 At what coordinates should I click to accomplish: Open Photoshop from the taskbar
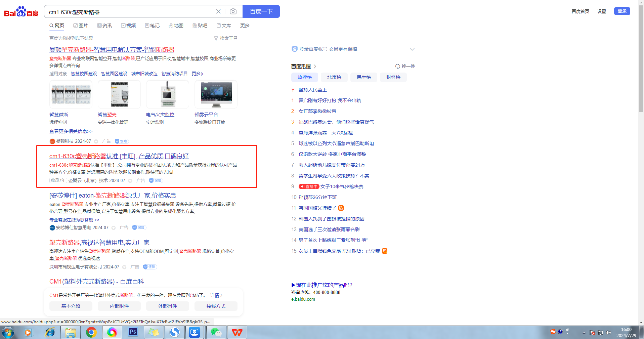(133, 332)
